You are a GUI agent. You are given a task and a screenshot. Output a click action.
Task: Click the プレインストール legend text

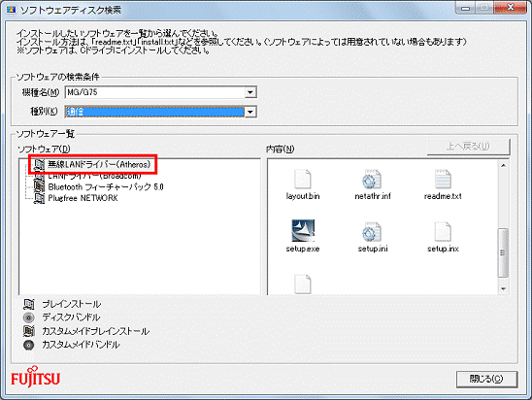71,304
